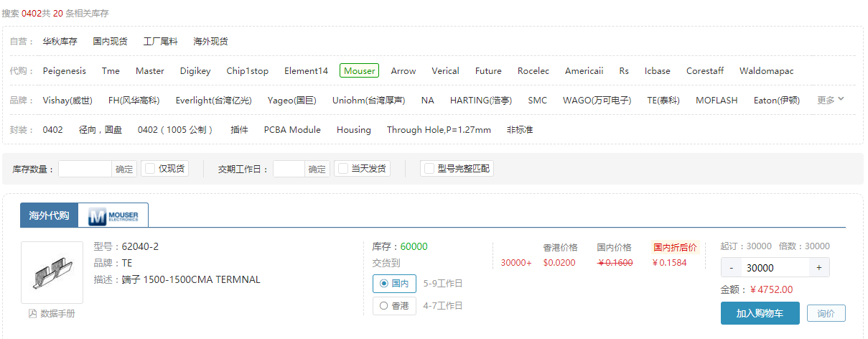Click the 62040-2 terminal product thumbnail

[x=52, y=272]
